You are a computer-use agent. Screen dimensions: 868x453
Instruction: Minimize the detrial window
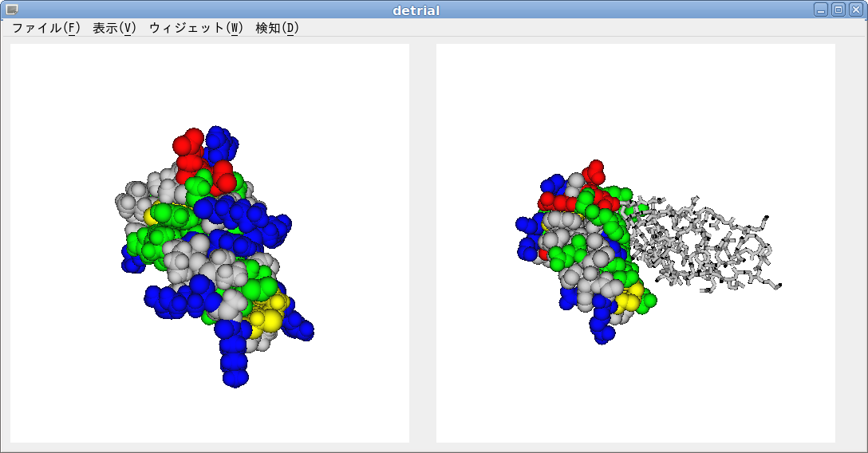[821, 10]
